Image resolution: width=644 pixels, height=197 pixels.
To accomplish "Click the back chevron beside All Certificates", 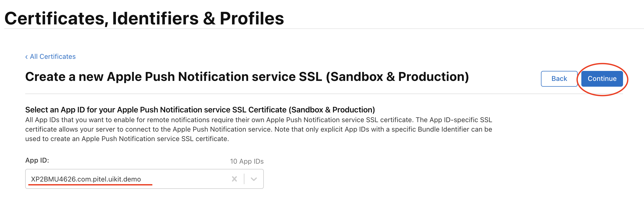I will (x=26, y=57).
